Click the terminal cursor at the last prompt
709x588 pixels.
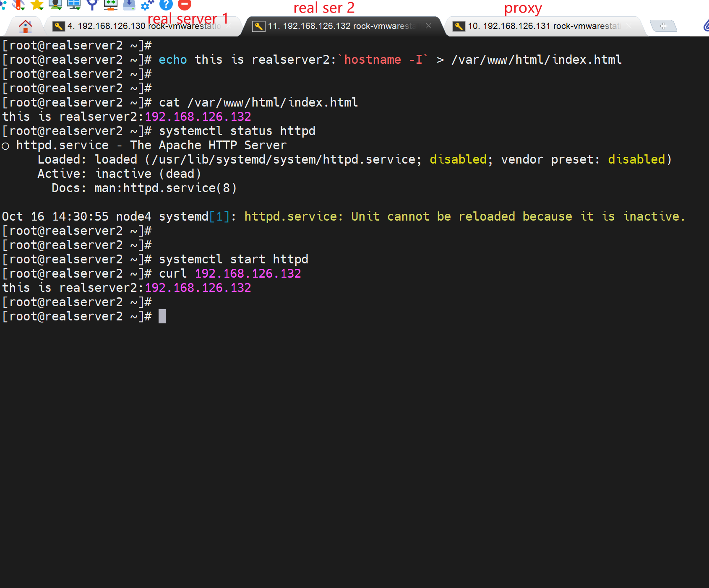[162, 316]
